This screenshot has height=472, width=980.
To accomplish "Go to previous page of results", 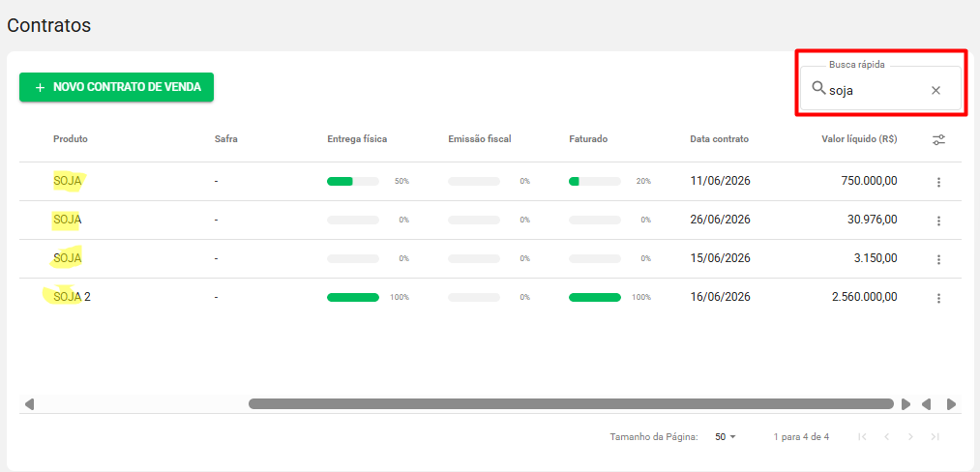I will pos(886,437).
